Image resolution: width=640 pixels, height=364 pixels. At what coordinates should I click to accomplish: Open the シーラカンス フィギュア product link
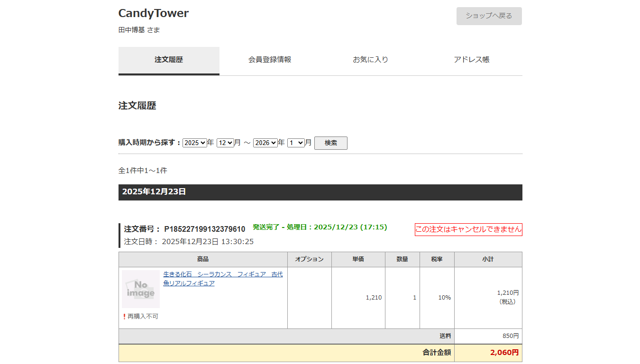tap(223, 279)
